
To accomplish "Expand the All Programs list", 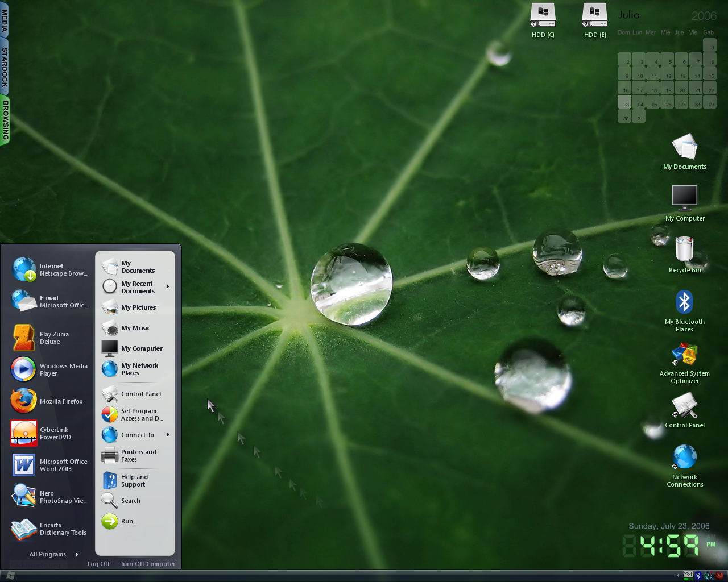I will (x=53, y=554).
